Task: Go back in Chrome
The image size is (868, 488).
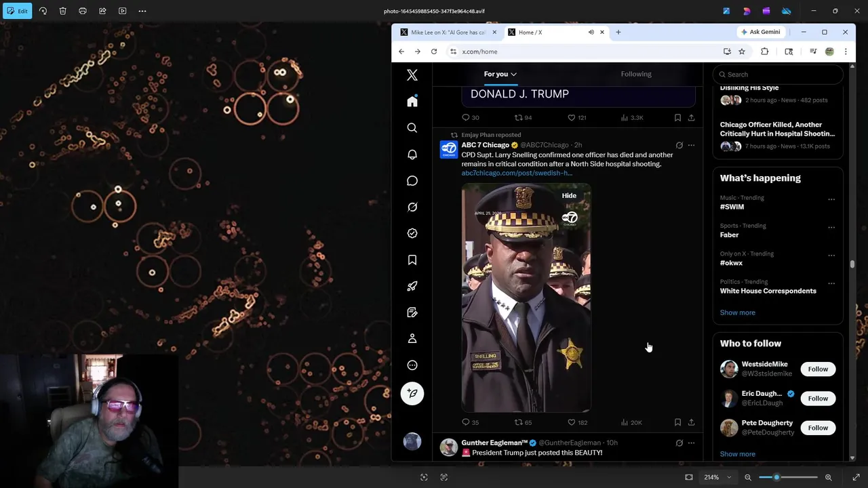Action: 401,52
